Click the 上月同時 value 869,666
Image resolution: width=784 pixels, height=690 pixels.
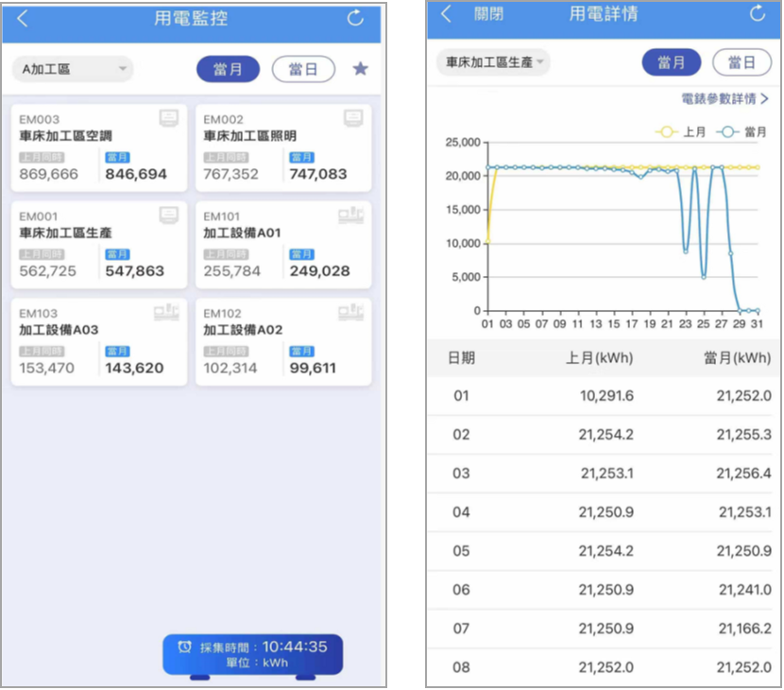tap(48, 174)
